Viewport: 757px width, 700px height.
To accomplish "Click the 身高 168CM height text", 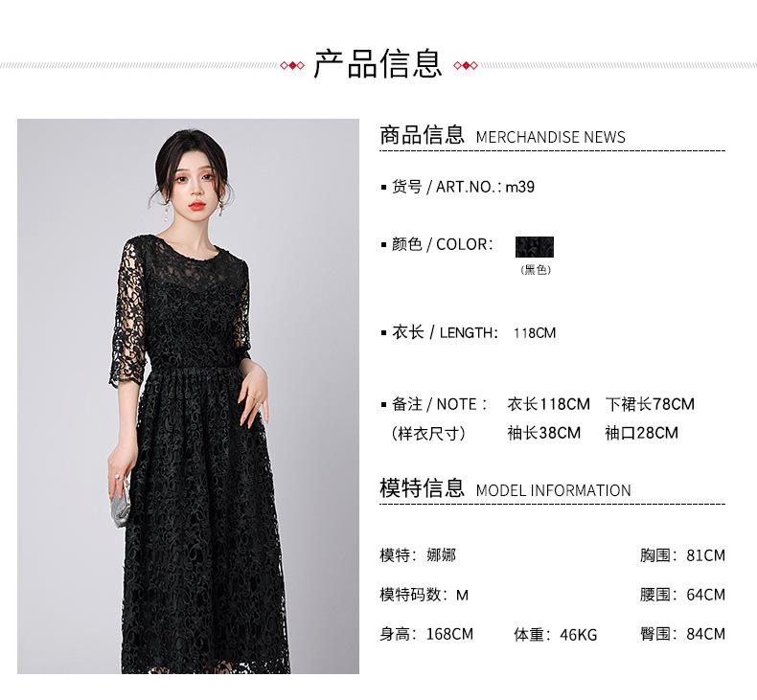I will point(426,634).
